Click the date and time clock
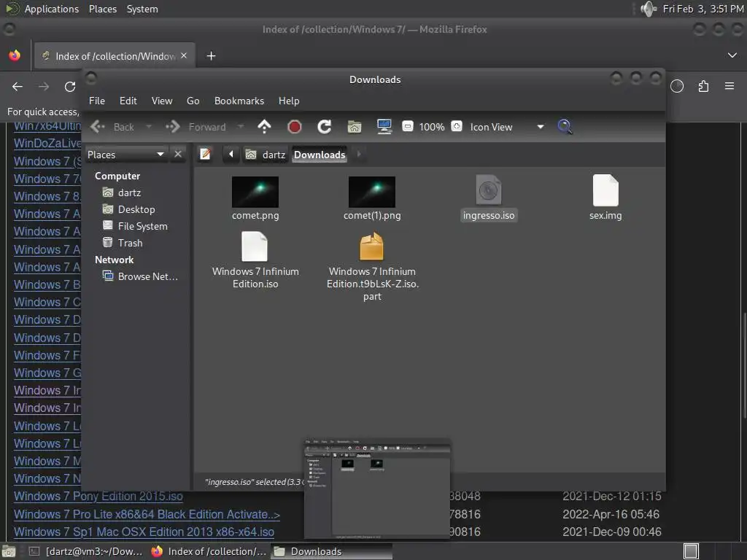The image size is (747, 560). [703, 9]
